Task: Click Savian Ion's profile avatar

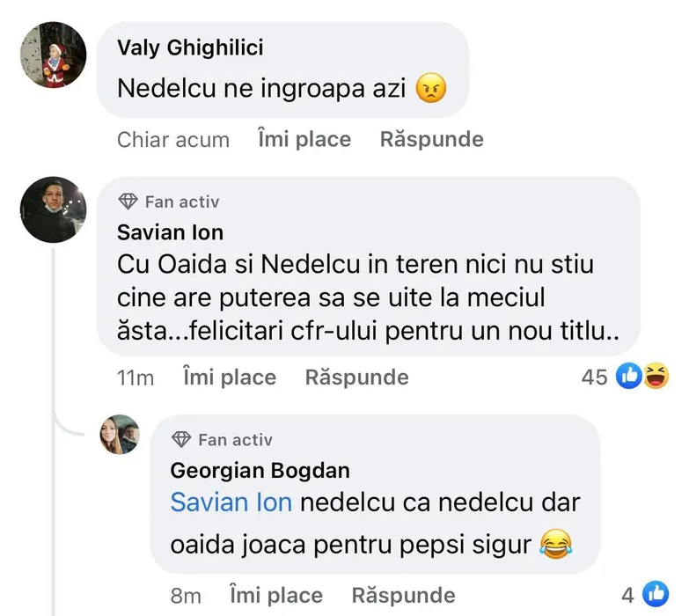Action: [53, 209]
